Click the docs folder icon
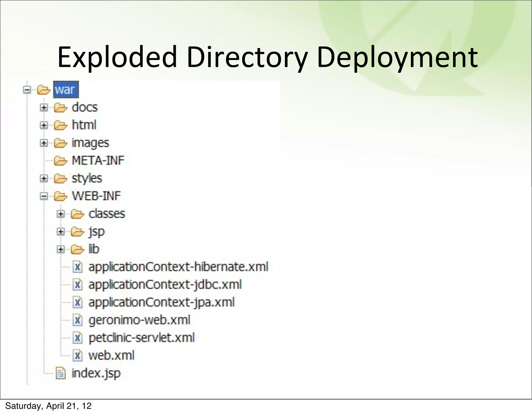Image resolution: width=532 pixels, height=414 pixels. point(61,108)
